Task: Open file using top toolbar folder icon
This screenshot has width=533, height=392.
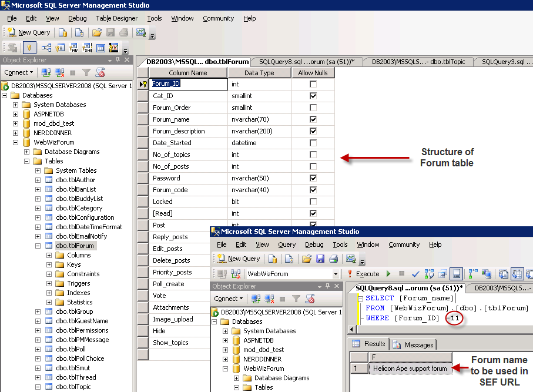Action: tap(96, 32)
